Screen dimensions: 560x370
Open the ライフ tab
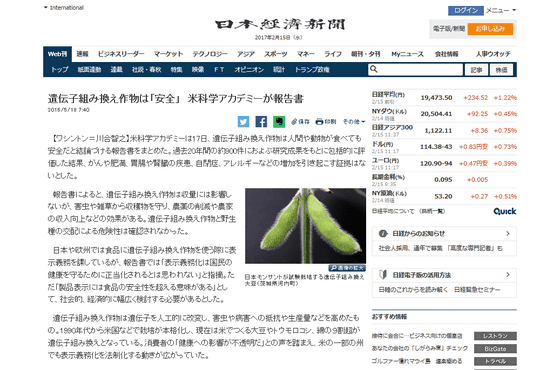click(x=332, y=54)
